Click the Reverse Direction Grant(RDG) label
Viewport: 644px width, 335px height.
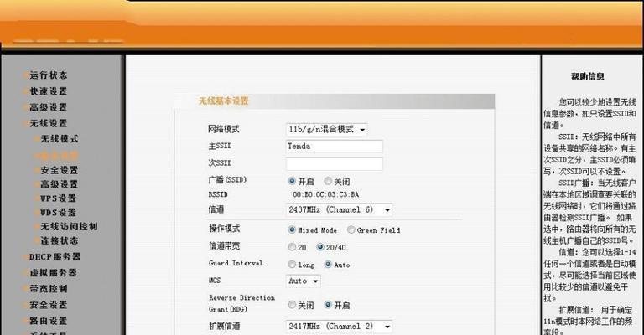pyautogui.click(x=241, y=303)
